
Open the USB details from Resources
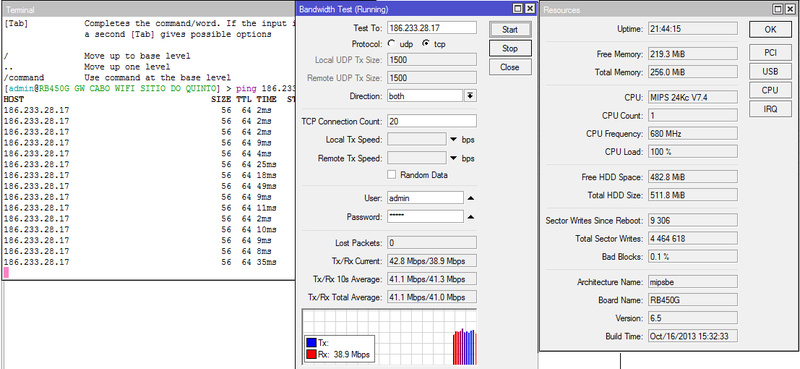(x=770, y=71)
